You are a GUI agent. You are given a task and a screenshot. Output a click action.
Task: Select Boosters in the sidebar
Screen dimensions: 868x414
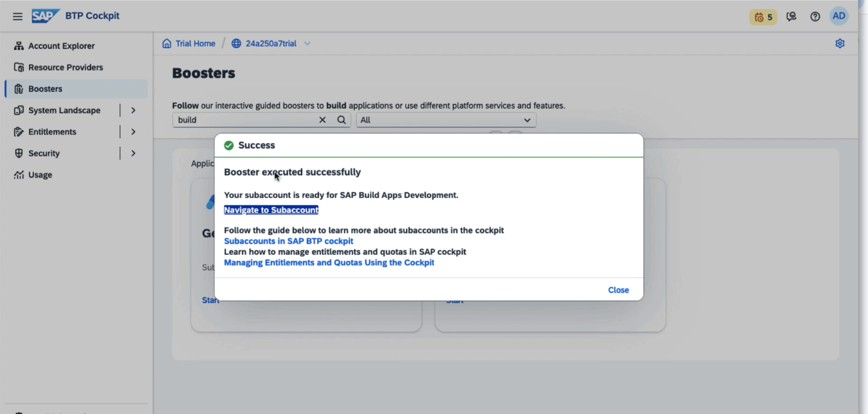coord(76,89)
